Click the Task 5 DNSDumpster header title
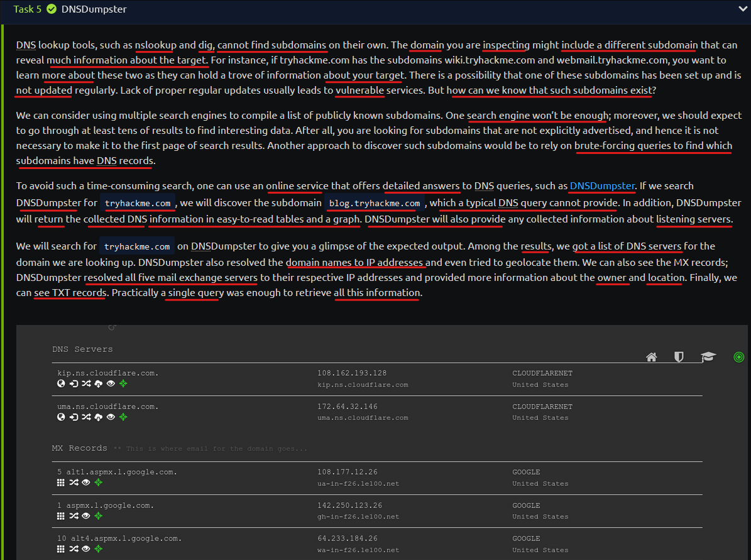 (x=94, y=9)
